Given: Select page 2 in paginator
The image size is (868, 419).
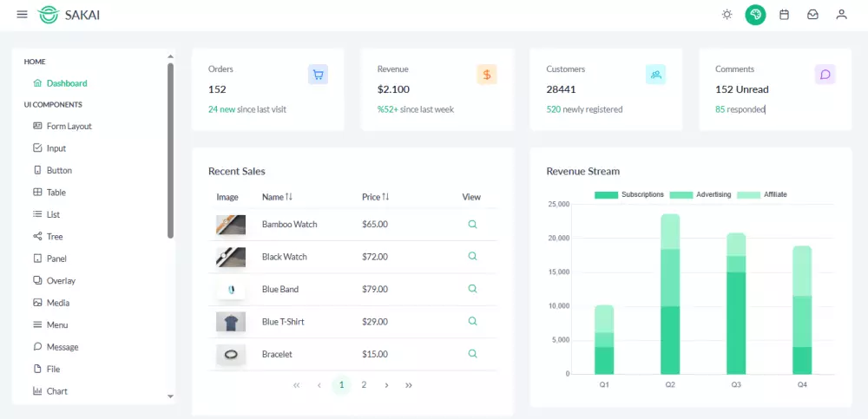Looking at the screenshot, I should click(x=364, y=385).
